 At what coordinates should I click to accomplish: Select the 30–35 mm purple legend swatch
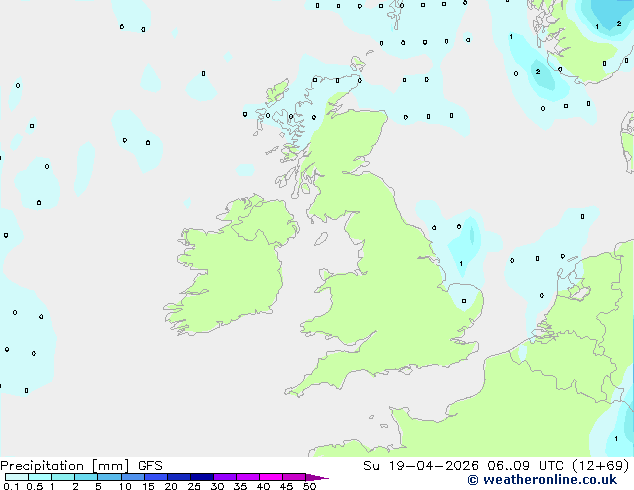[224, 477]
